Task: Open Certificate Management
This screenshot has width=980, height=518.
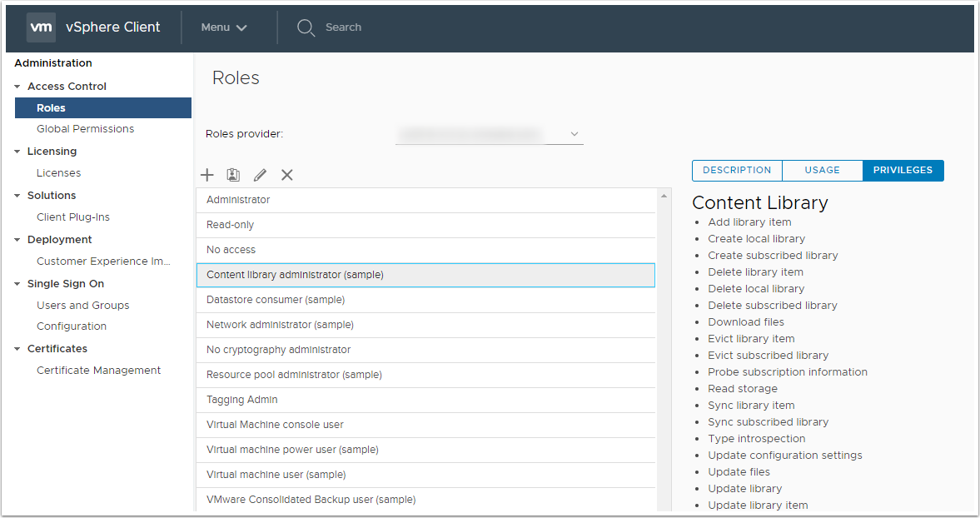Action: pos(99,371)
